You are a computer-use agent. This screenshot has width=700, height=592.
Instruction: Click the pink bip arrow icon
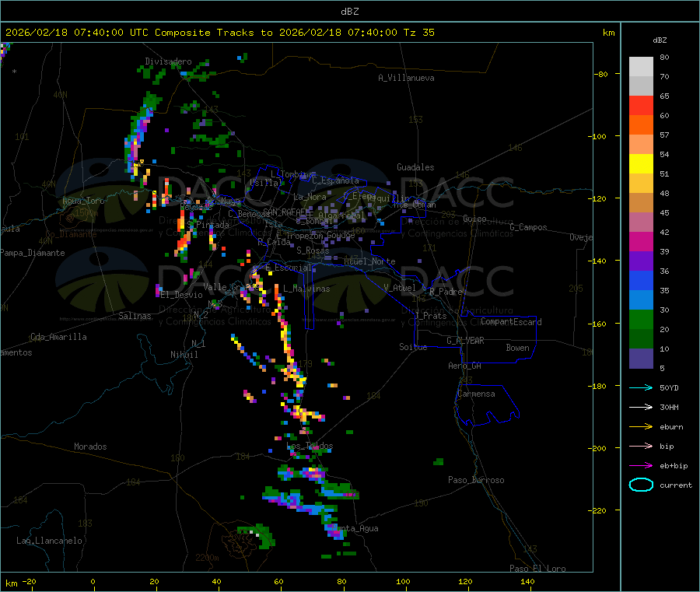click(x=641, y=446)
